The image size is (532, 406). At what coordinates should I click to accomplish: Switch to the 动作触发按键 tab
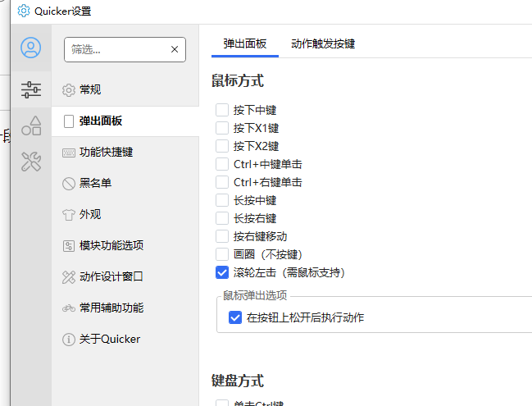pyautogui.click(x=323, y=44)
